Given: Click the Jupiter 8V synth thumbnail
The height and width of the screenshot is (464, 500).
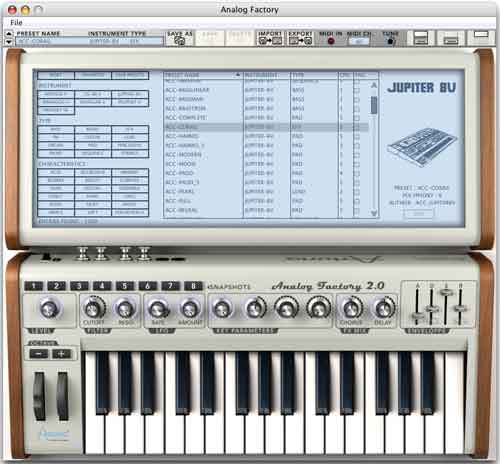Looking at the screenshot, I should (x=422, y=146).
